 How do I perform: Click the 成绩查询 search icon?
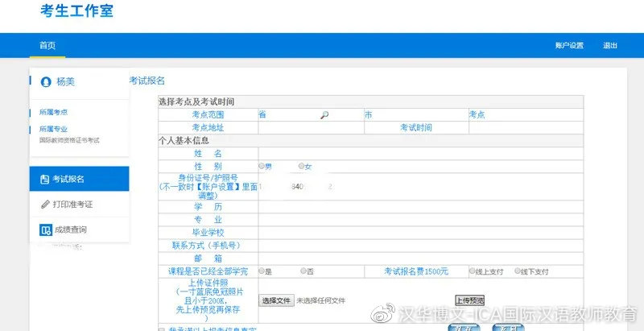coord(46,230)
